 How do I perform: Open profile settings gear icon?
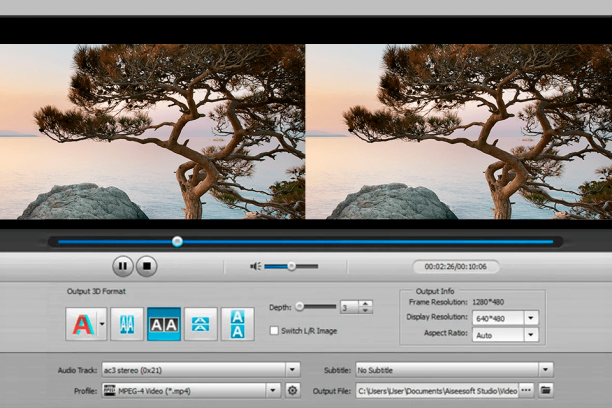coord(292,390)
